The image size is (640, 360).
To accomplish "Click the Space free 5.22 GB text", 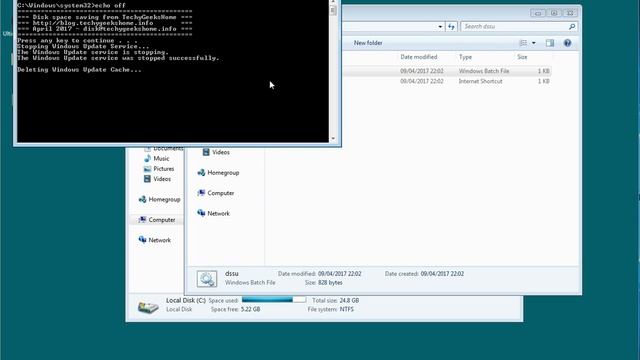I will pos(236,309).
